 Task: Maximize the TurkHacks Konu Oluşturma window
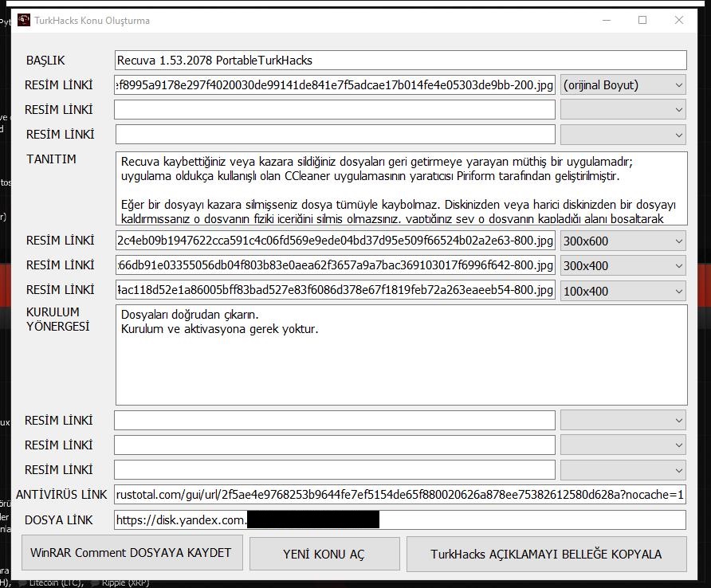642,21
